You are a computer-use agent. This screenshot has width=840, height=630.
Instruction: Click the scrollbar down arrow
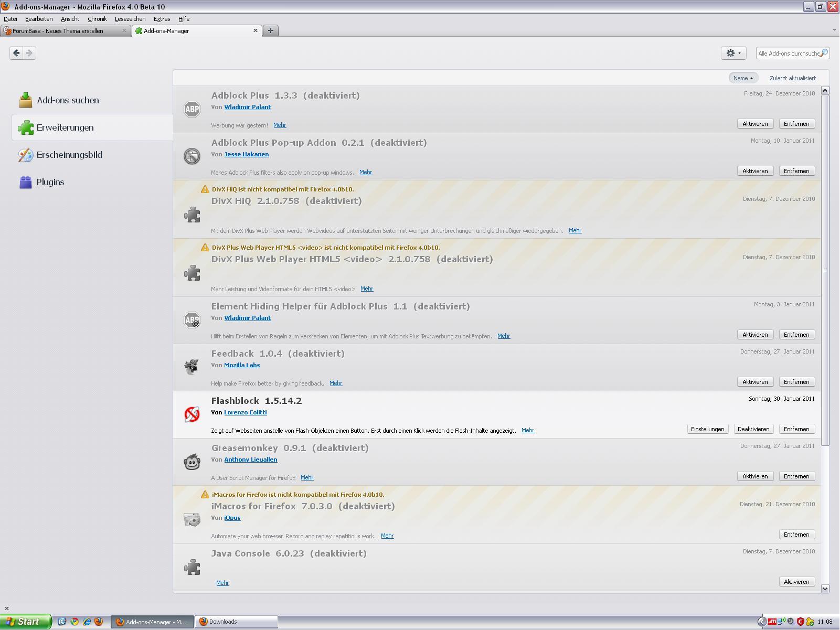[825, 589]
